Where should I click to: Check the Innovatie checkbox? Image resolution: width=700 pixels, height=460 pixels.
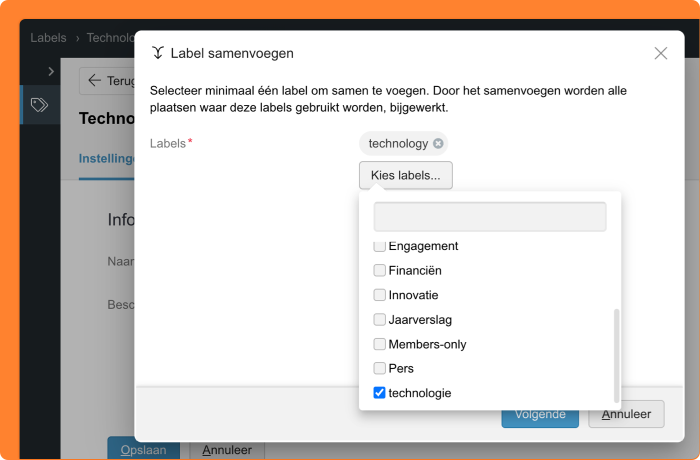[379, 295]
